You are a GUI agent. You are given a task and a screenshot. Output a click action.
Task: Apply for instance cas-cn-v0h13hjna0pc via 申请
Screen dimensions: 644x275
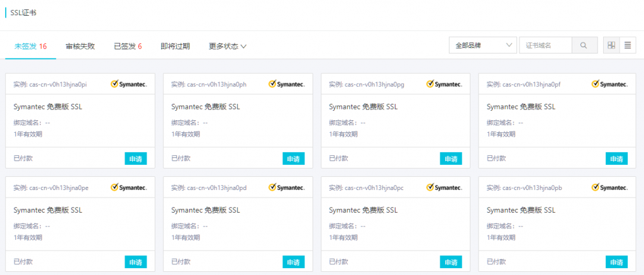[x=451, y=262]
